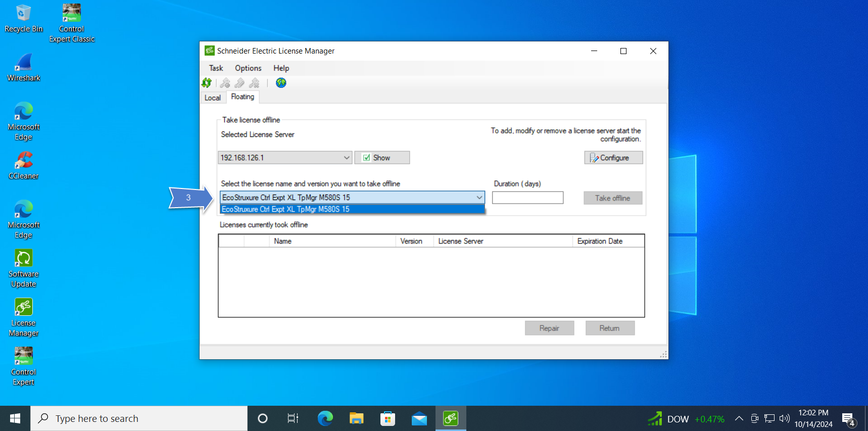The height and width of the screenshot is (431, 868).
Task: Open the volume speaker tray icon
Action: (x=785, y=418)
